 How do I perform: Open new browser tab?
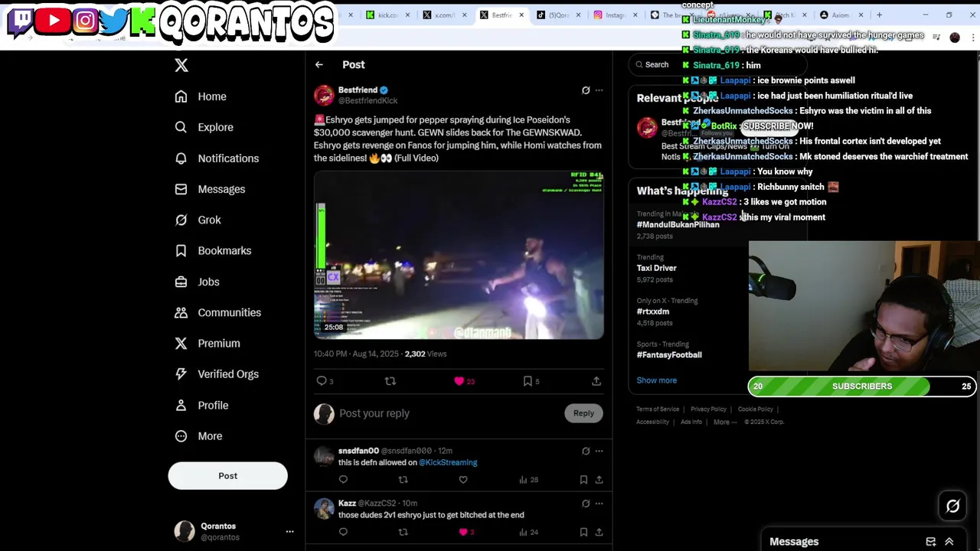pos(879,15)
